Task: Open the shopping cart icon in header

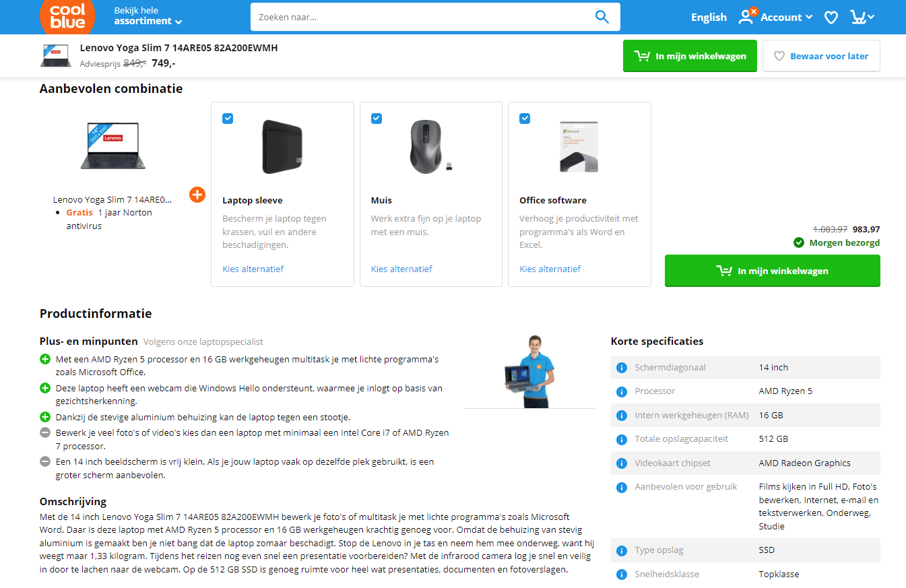Action: (x=858, y=18)
